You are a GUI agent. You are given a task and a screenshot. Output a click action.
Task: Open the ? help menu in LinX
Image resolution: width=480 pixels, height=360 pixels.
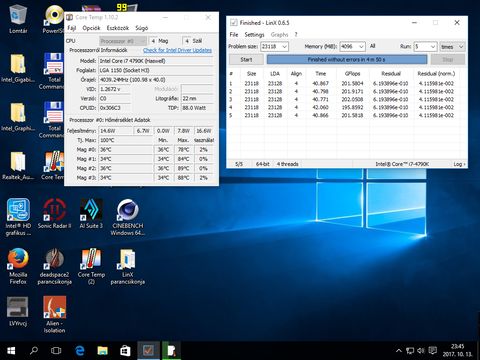tap(296, 34)
